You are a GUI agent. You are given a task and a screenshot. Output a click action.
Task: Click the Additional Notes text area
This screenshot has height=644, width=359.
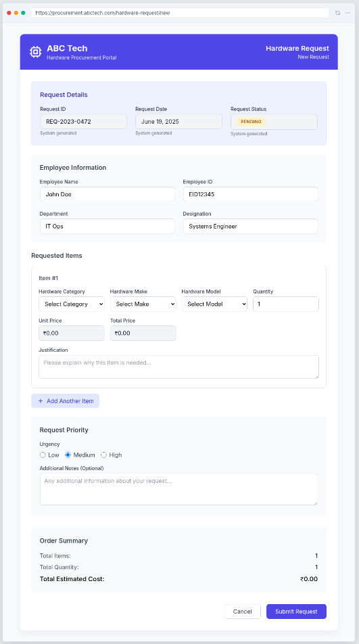point(178,489)
